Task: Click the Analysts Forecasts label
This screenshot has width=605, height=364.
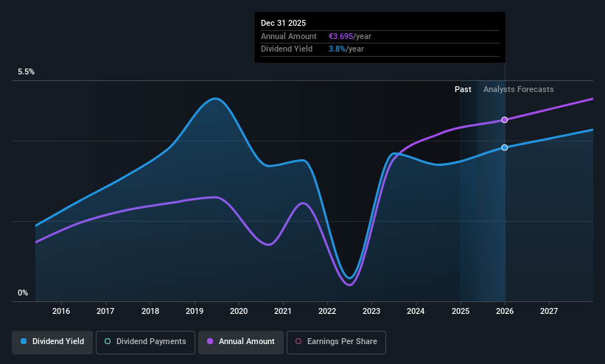Action: [x=518, y=89]
